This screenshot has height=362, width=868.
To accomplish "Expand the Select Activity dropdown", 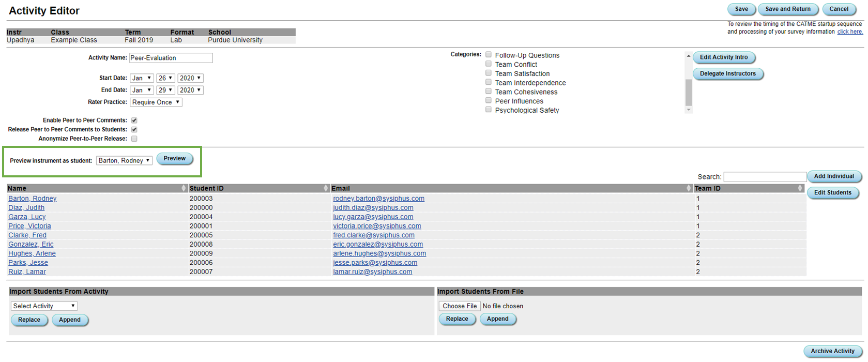I will [x=44, y=306].
